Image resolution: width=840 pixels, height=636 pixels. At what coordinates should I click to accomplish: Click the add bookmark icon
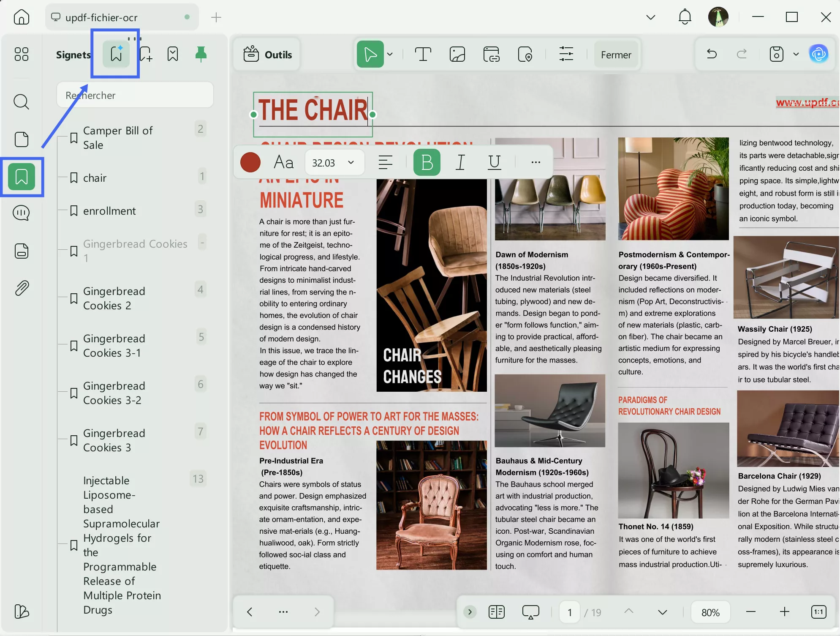[145, 54]
